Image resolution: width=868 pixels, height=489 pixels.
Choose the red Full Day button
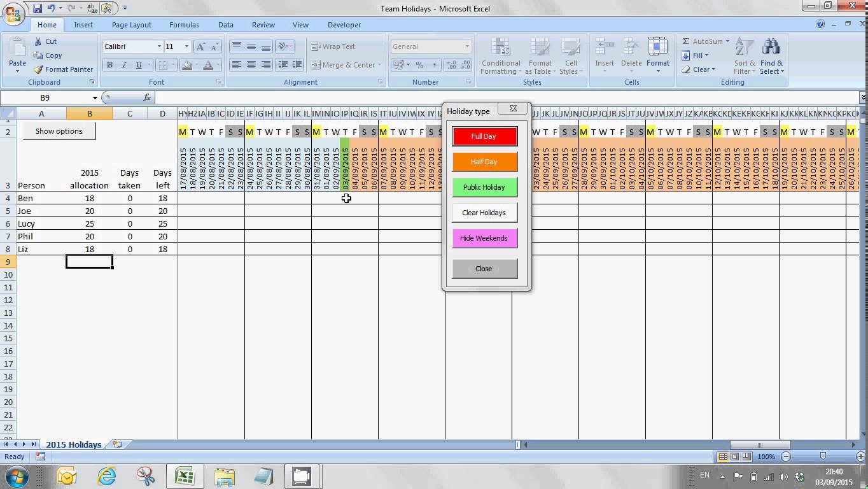click(x=484, y=136)
